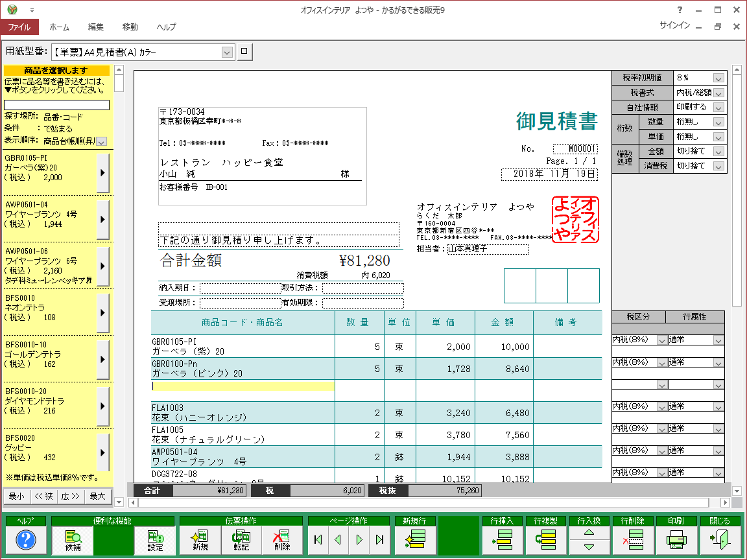Click the 担当者 山本真理子 field
This screenshot has height=560, width=747.
(x=488, y=249)
